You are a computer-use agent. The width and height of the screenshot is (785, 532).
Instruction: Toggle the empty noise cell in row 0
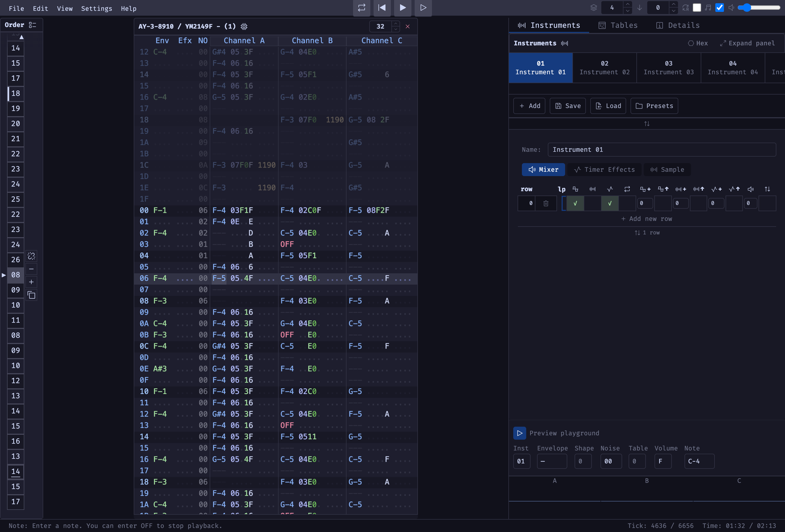coord(592,203)
